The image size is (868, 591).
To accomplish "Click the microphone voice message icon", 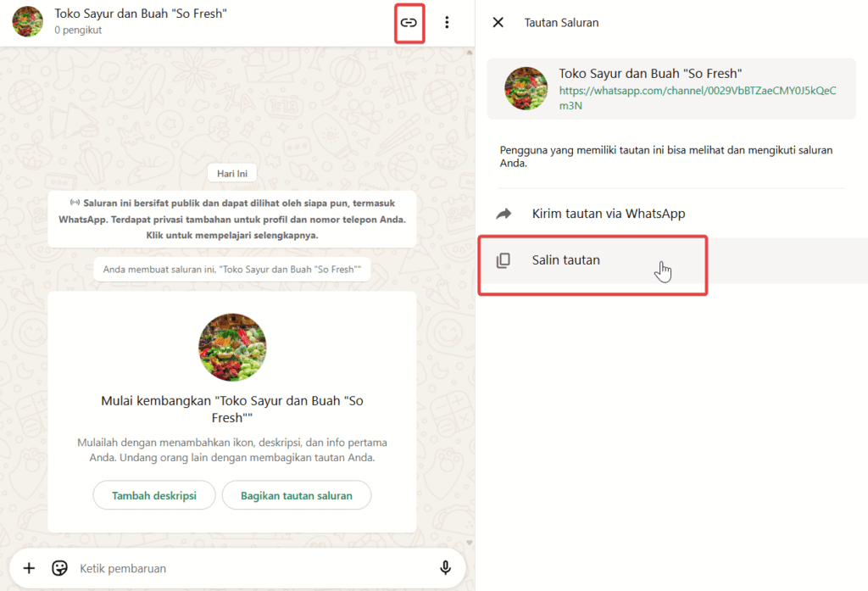I will pyautogui.click(x=445, y=568).
